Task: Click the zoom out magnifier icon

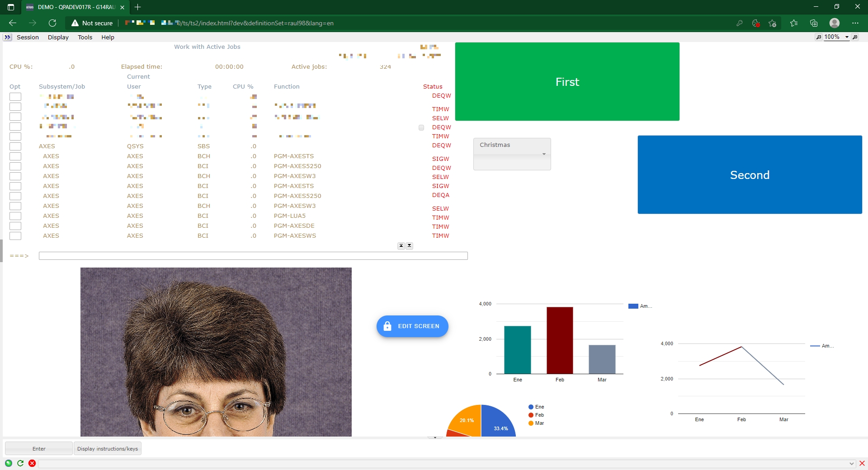Action: pos(819,37)
